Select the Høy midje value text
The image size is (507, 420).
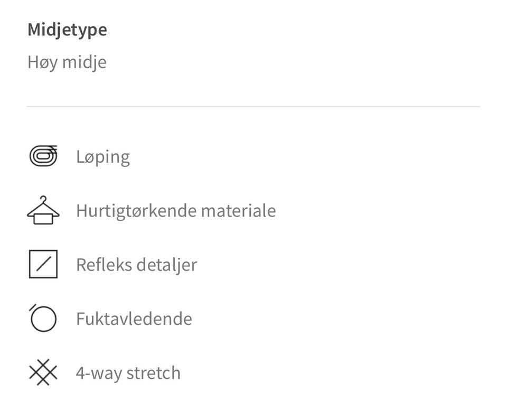pos(67,62)
